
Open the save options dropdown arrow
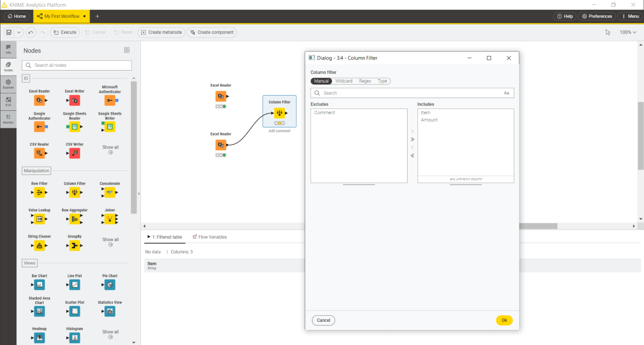coord(19,32)
